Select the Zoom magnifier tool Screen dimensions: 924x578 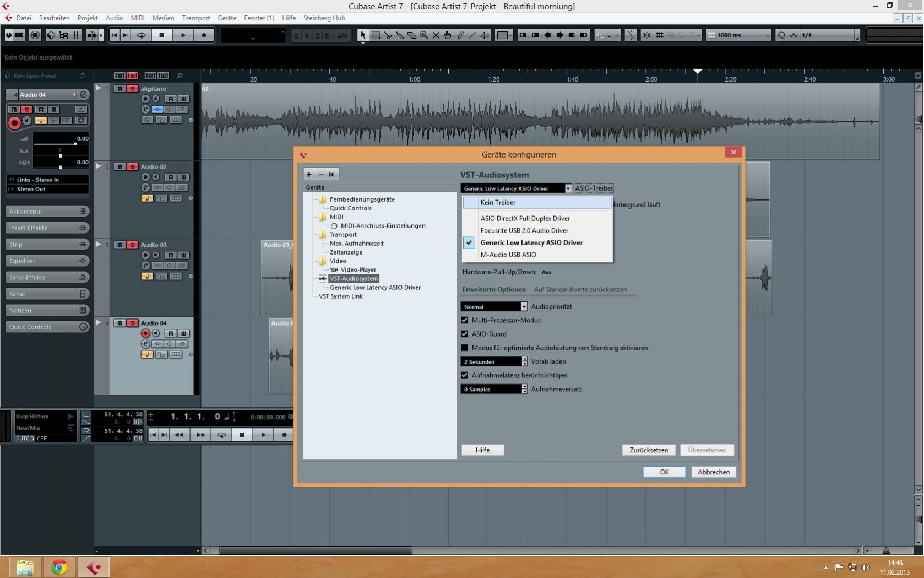tap(424, 35)
